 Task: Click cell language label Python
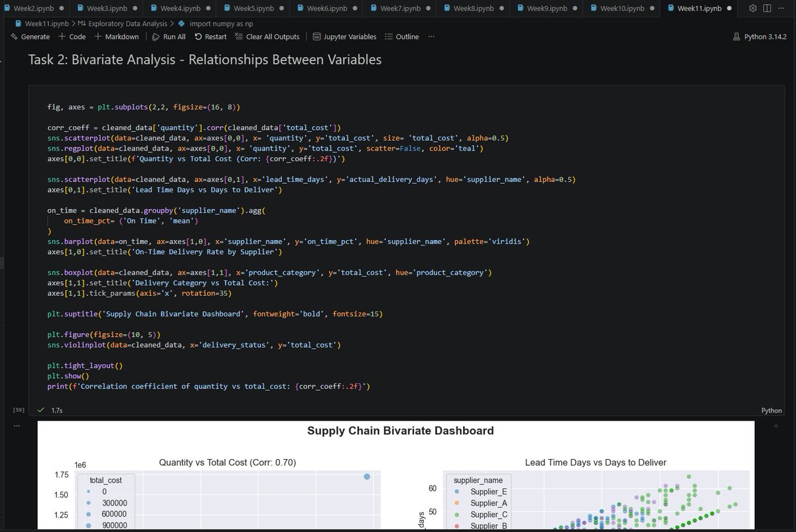pyautogui.click(x=772, y=411)
